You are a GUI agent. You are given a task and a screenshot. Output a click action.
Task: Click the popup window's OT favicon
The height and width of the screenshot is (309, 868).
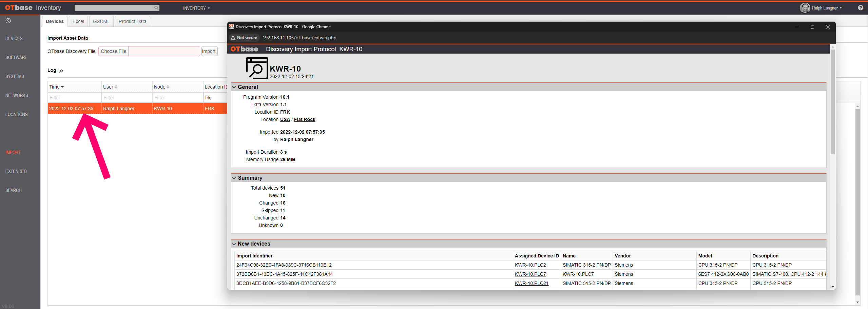click(x=231, y=26)
